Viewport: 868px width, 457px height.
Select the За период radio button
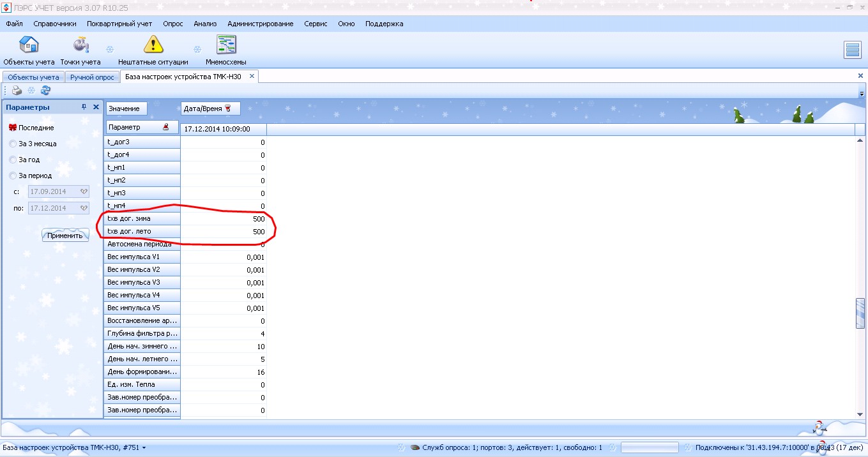(x=13, y=176)
